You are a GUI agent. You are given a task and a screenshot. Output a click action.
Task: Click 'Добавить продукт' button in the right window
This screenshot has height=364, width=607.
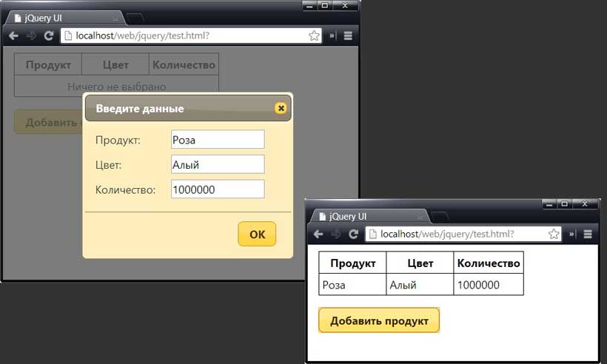[x=379, y=320]
